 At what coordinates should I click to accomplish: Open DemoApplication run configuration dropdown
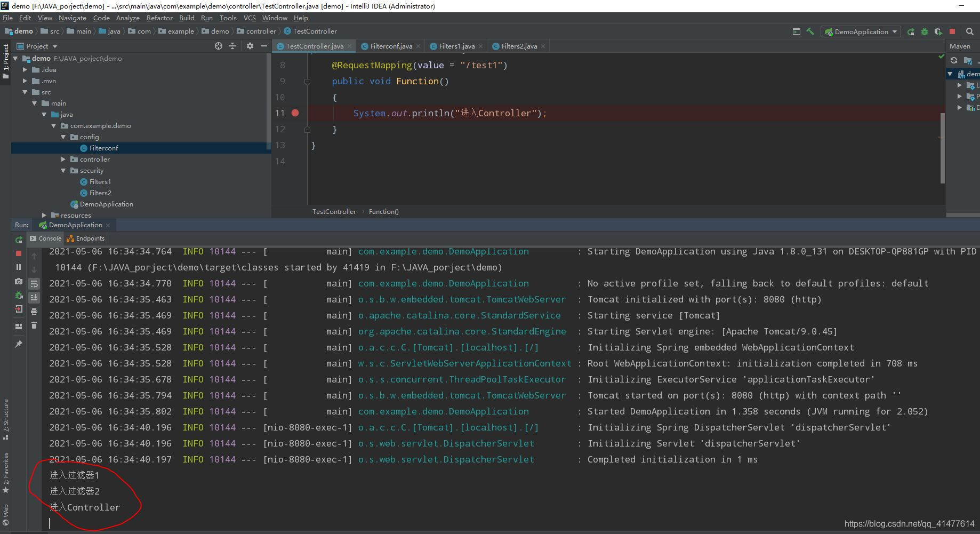(861, 31)
